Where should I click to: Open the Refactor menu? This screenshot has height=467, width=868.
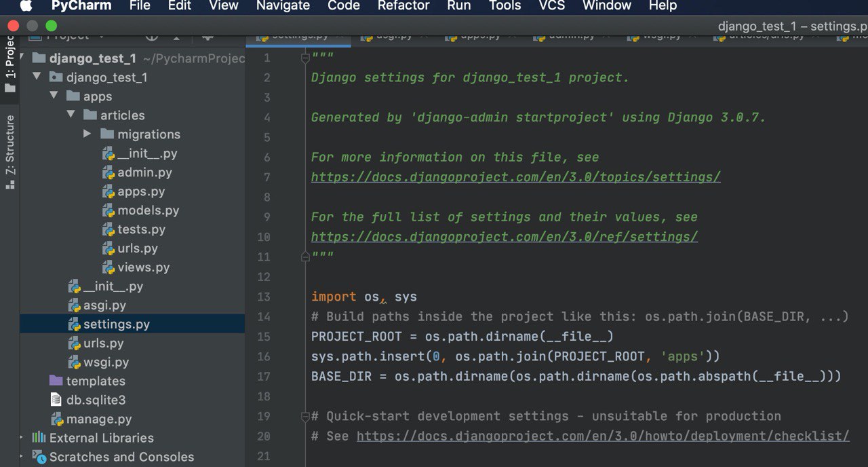point(403,6)
